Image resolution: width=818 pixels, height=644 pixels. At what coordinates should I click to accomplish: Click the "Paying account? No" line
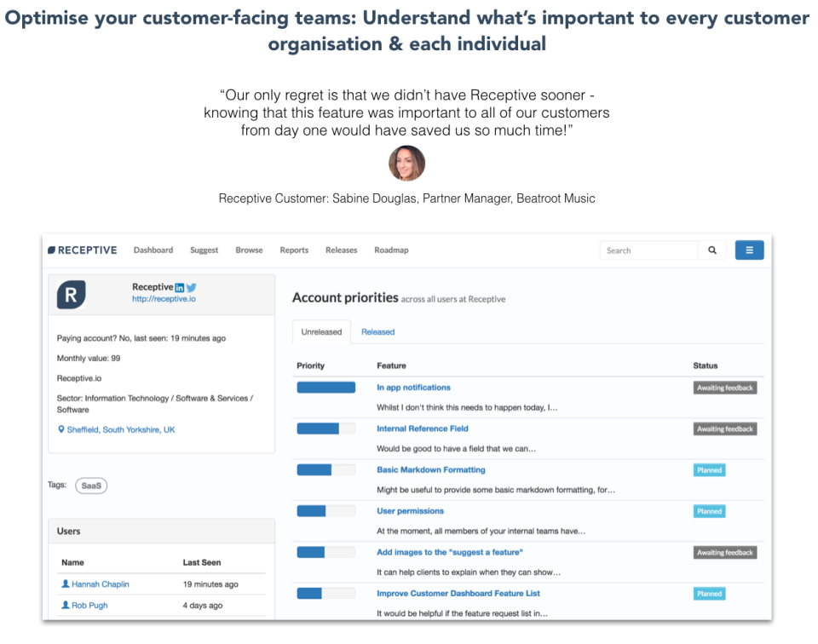(x=141, y=338)
